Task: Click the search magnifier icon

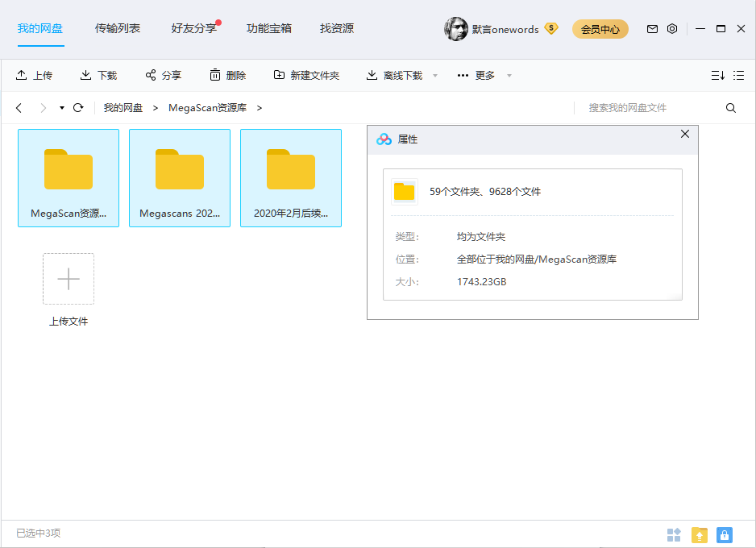Action: click(731, 108)
